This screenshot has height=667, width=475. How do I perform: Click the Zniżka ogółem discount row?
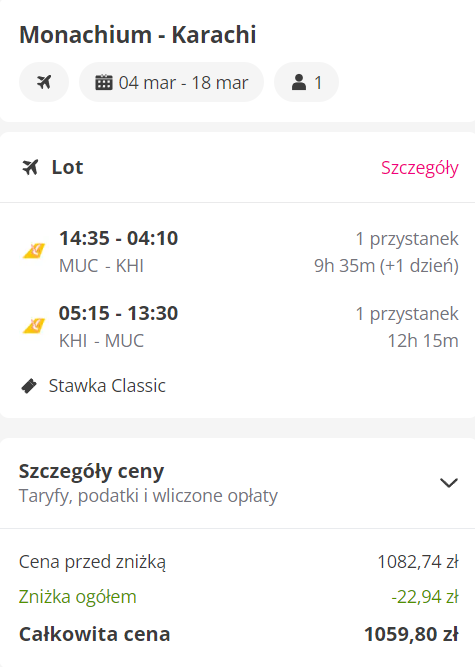pos(239,597)
